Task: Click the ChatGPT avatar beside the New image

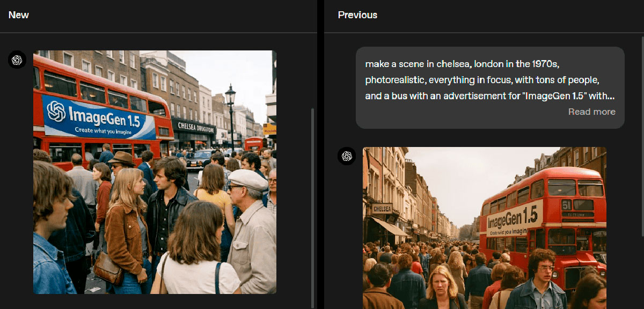Action: point(17,60)
